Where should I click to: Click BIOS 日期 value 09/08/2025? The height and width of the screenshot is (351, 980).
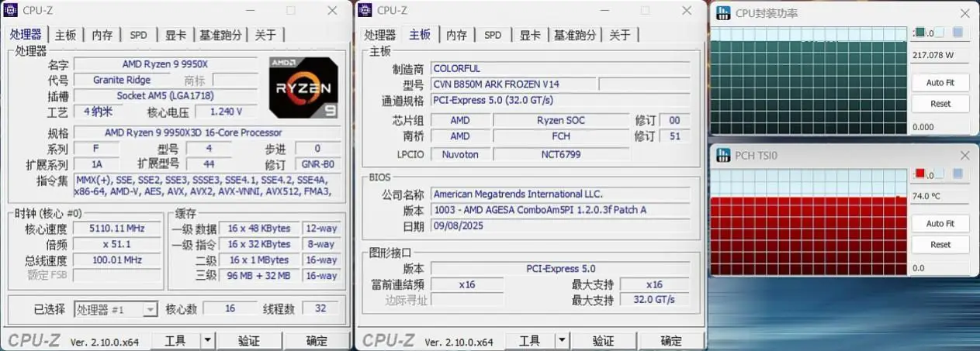coord(560,226)
